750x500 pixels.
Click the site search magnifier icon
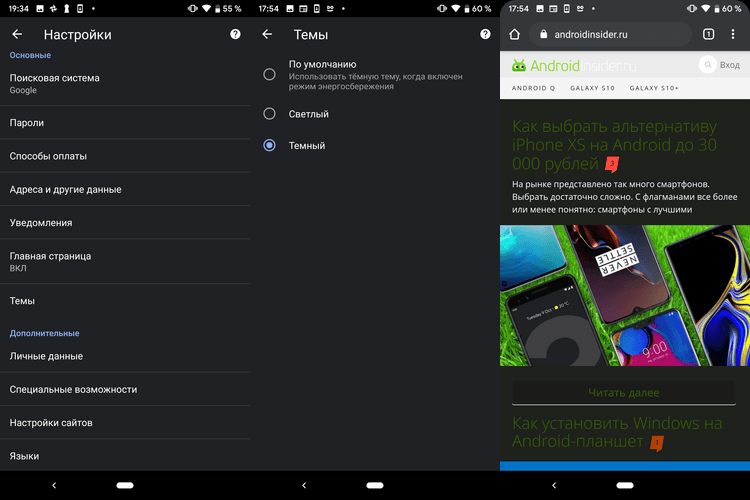708,66
